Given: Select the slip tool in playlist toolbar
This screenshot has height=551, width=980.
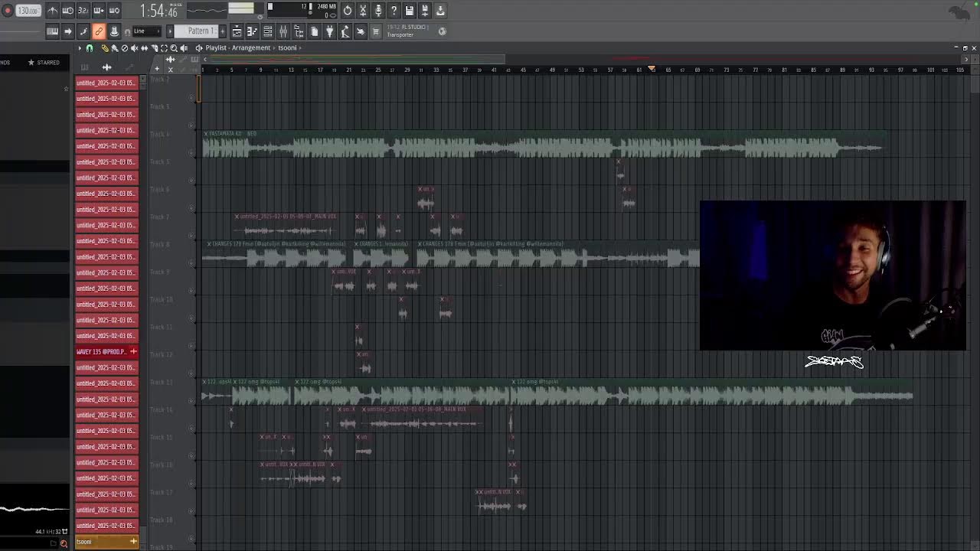Looking at the screenshot, I should click(144, 48).
